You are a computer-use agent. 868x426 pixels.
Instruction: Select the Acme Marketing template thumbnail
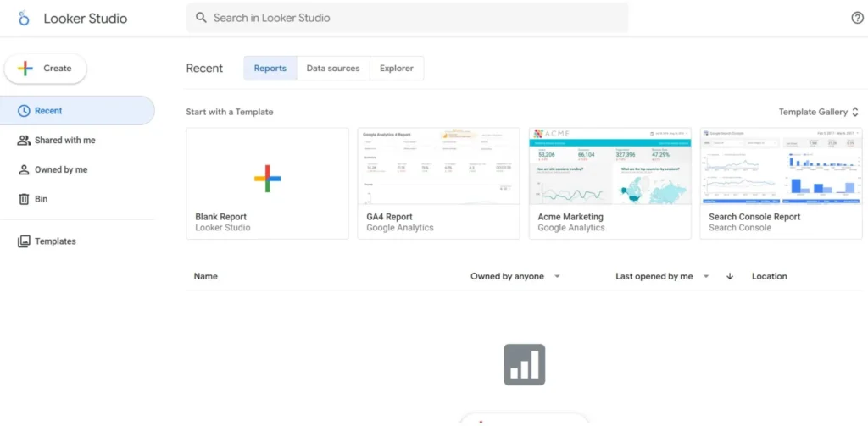(609, 167)
